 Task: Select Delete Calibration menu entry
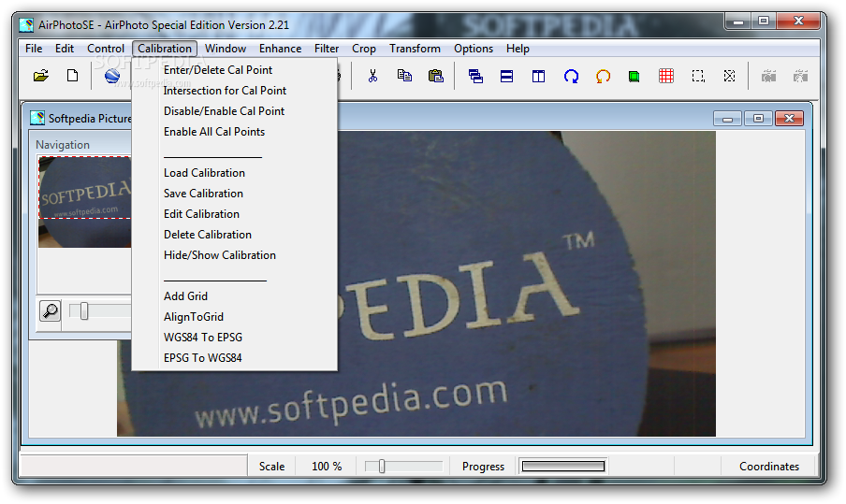[235, 235]
